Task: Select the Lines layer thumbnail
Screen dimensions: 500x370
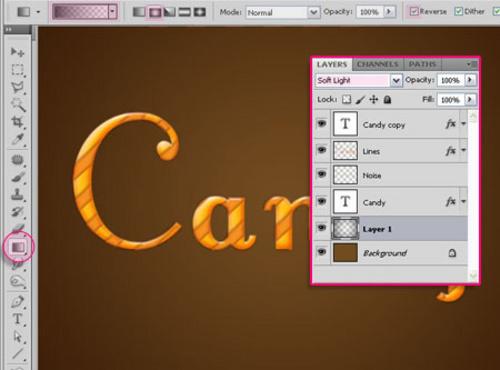Action: pos(345,151)
